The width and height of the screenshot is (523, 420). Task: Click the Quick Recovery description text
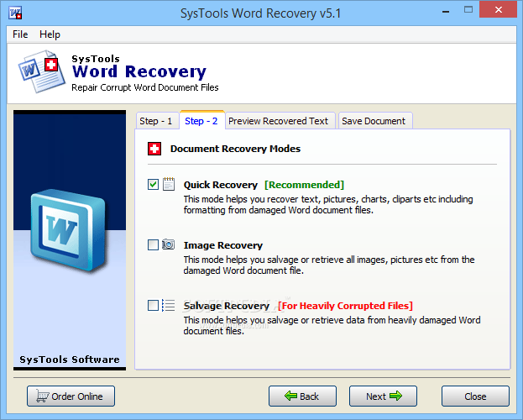328,204
